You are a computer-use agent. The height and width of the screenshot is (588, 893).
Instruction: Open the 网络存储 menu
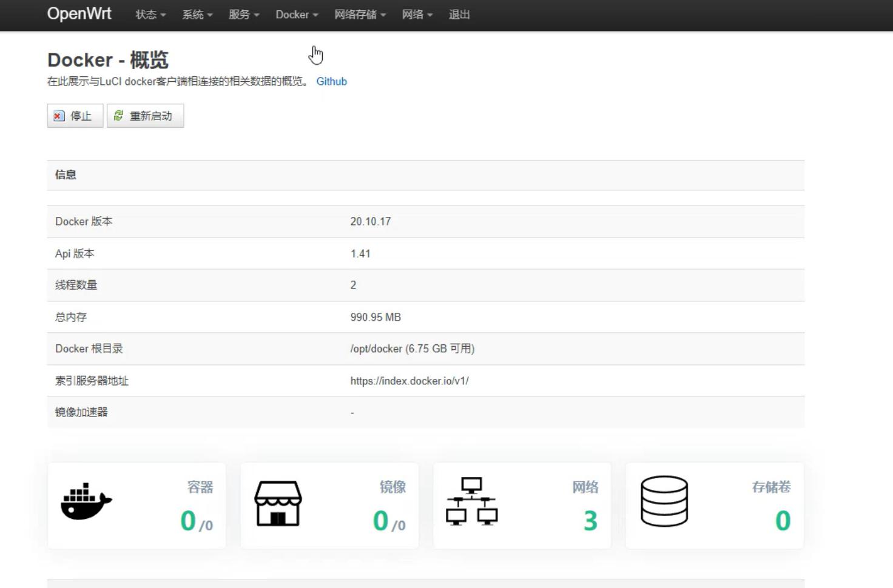point(360,15)
